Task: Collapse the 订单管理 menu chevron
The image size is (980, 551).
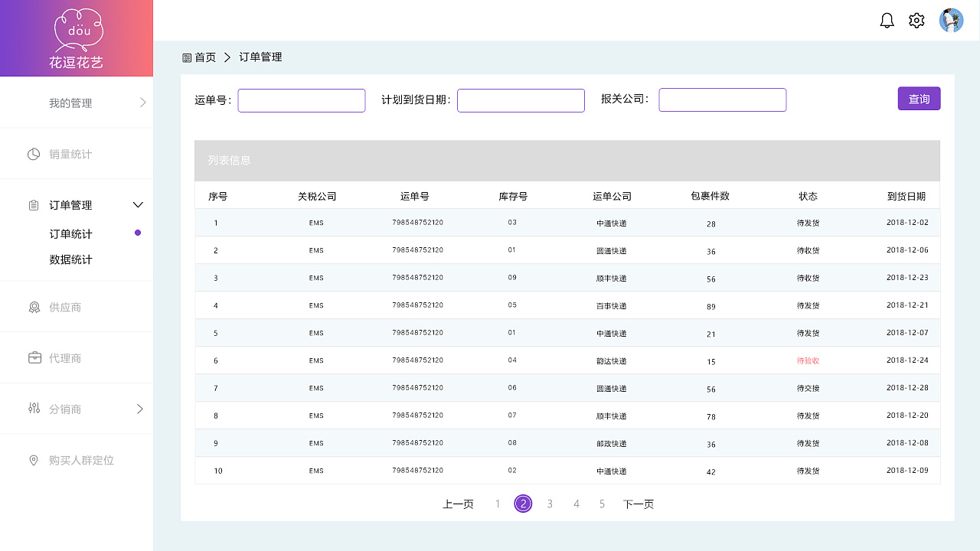Action: [x=138, y=205]
